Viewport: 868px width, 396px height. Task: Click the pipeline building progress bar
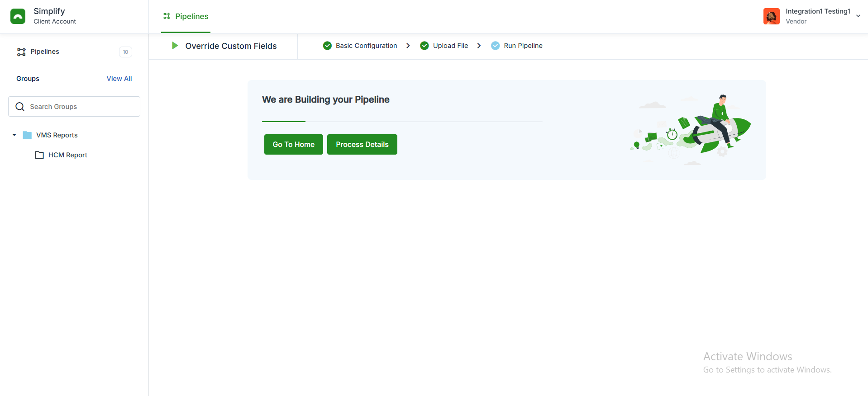[x=402, y=122]
